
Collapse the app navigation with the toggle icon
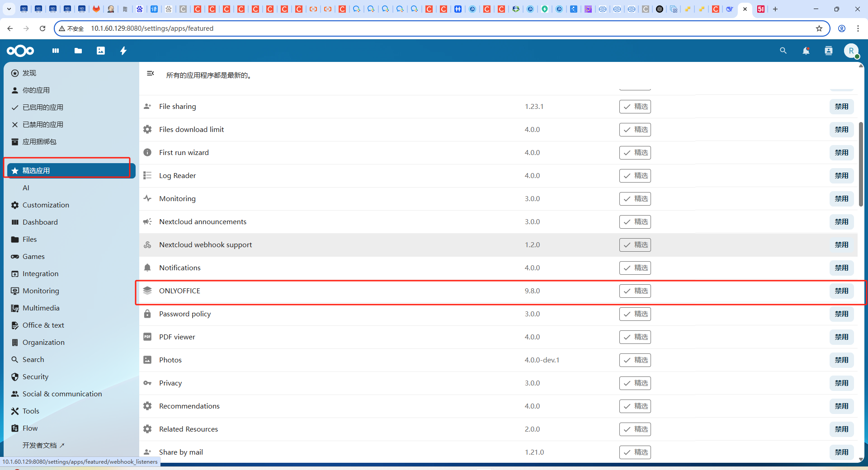click(151, 73)
